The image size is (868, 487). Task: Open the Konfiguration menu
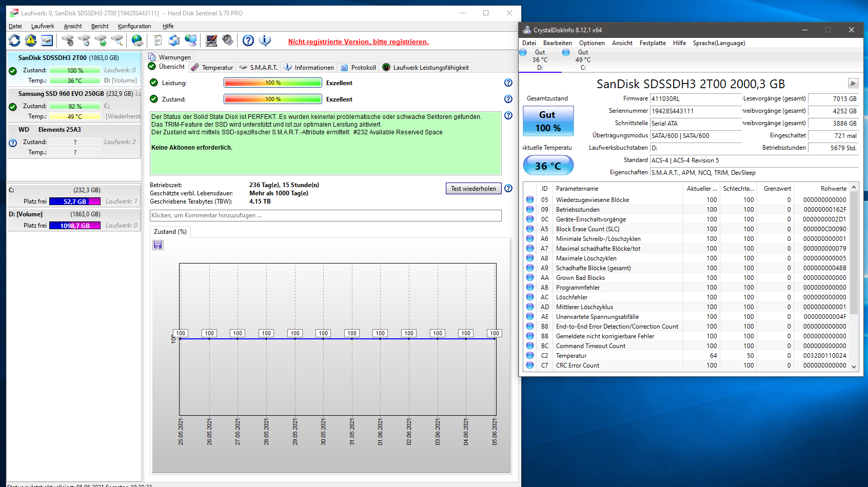pos(134,26)
